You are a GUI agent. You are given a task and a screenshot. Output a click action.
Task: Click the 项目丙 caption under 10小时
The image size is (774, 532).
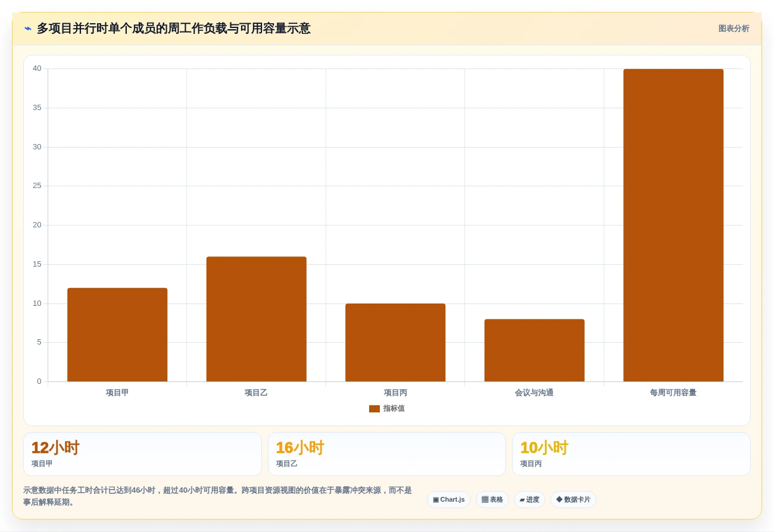tap(531, 464)
